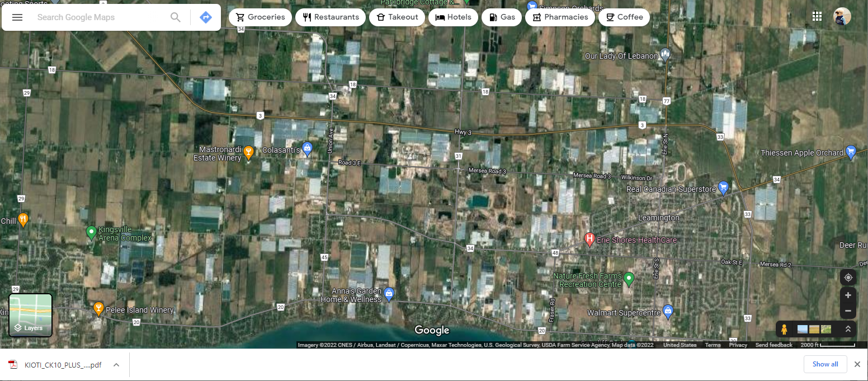Open the Terms link
The width and height of the screenshot is (868, 381).
tap(713, 345)
